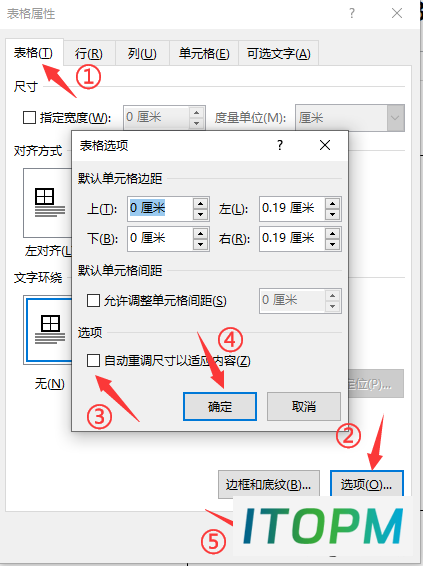
Task: Open the 度量单位 dropdown arrow
Action: pos(395,118)
